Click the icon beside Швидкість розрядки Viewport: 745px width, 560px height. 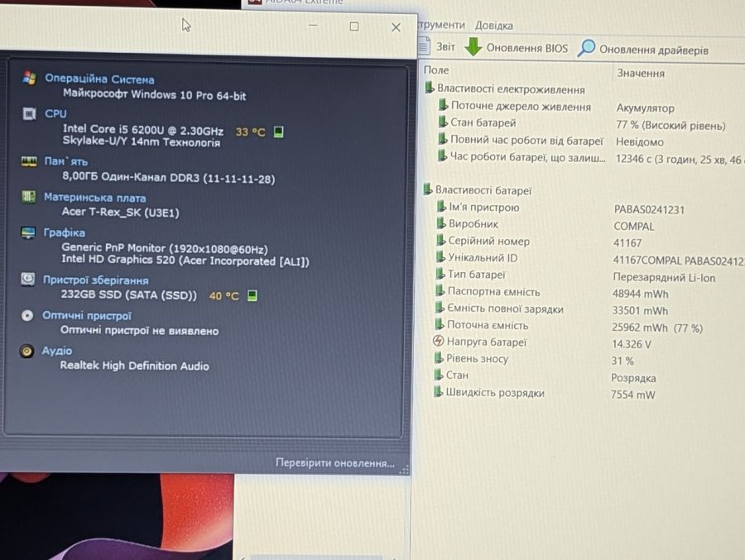pyautogui.click(x=438, y=391)
